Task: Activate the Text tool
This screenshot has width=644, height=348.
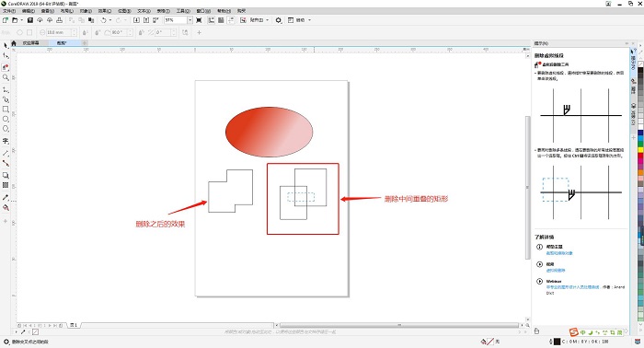Action: [6, 141]
